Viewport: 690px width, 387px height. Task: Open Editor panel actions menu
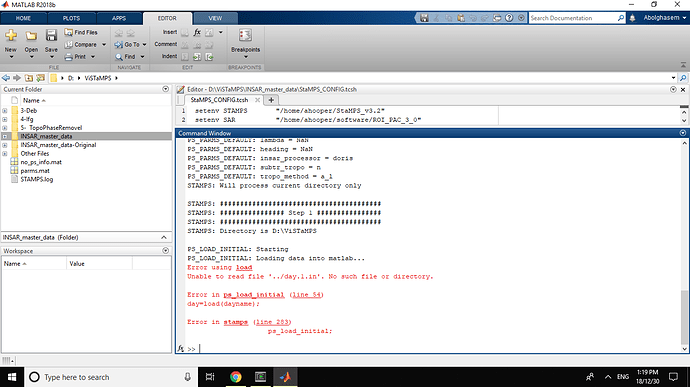pos(673,89)
